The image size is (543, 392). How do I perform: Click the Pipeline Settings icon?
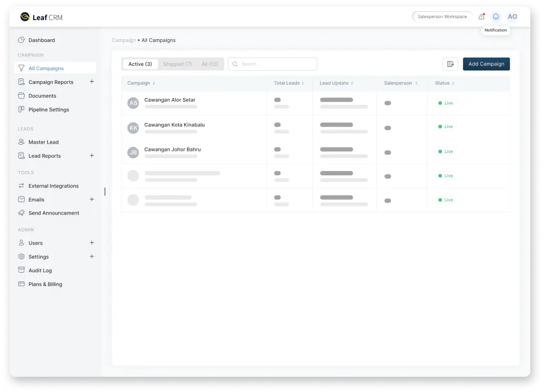click(x=21, y=109)
